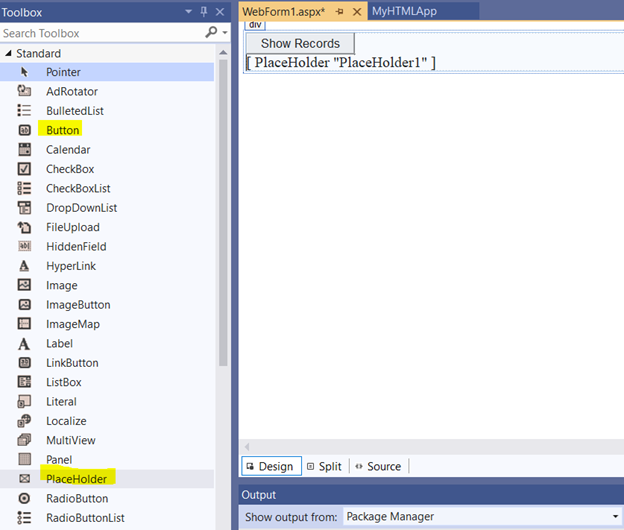The image size is (624, 530).
Task: Click the CheckBoxList control icon
Action: 24,188
